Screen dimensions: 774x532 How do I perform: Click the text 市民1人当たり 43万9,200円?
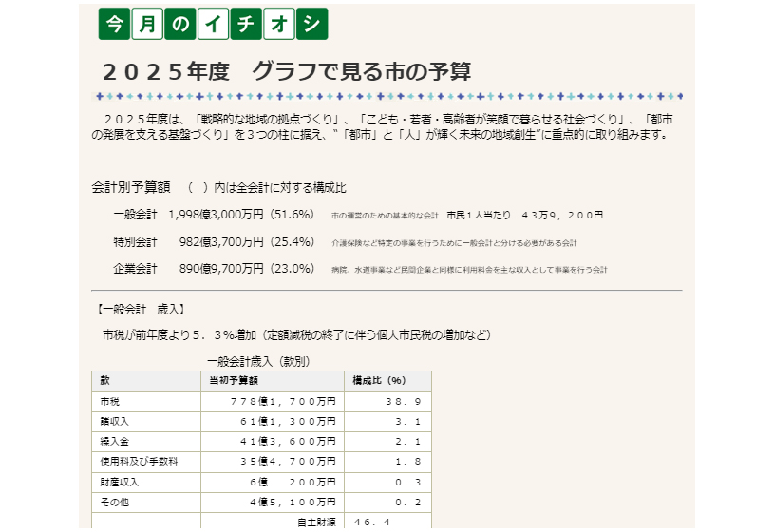coord(525,216)
